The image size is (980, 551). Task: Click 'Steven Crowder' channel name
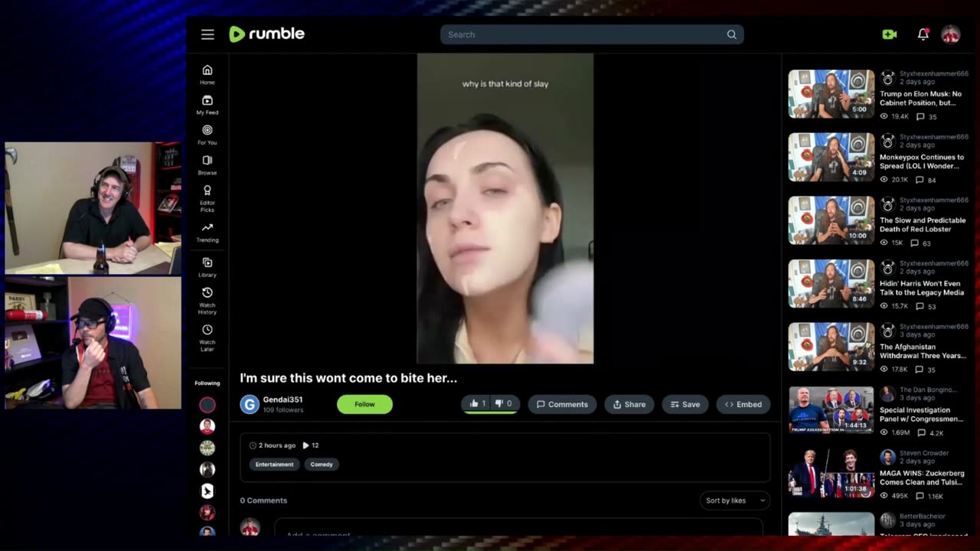click(924, 453)
